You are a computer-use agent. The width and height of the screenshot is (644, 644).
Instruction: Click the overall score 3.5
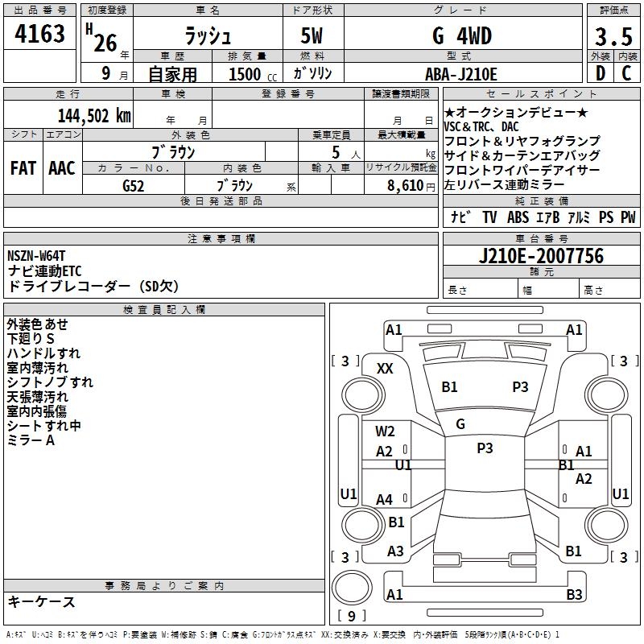[x=613, y=36]
